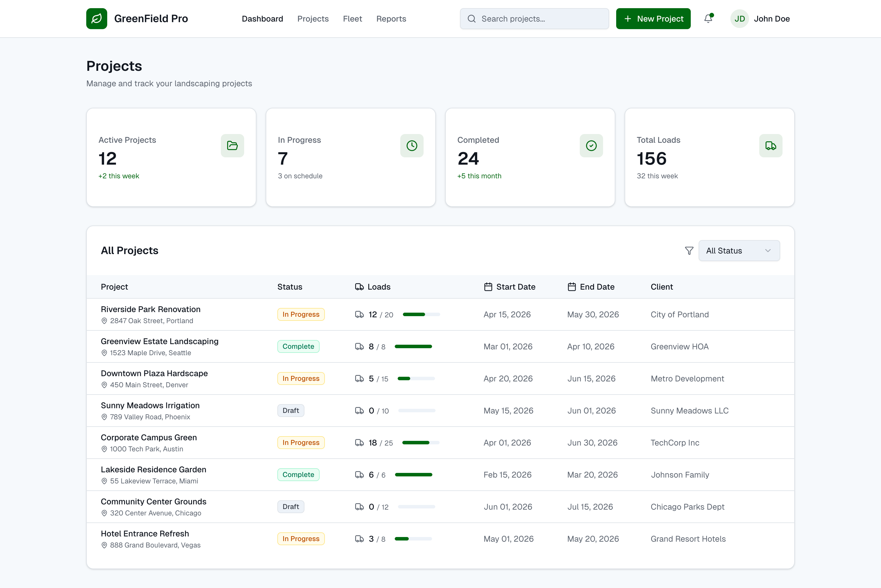Open the Fleet nav item
This screenshot has height=588, width=881.
tap(352, 19)
